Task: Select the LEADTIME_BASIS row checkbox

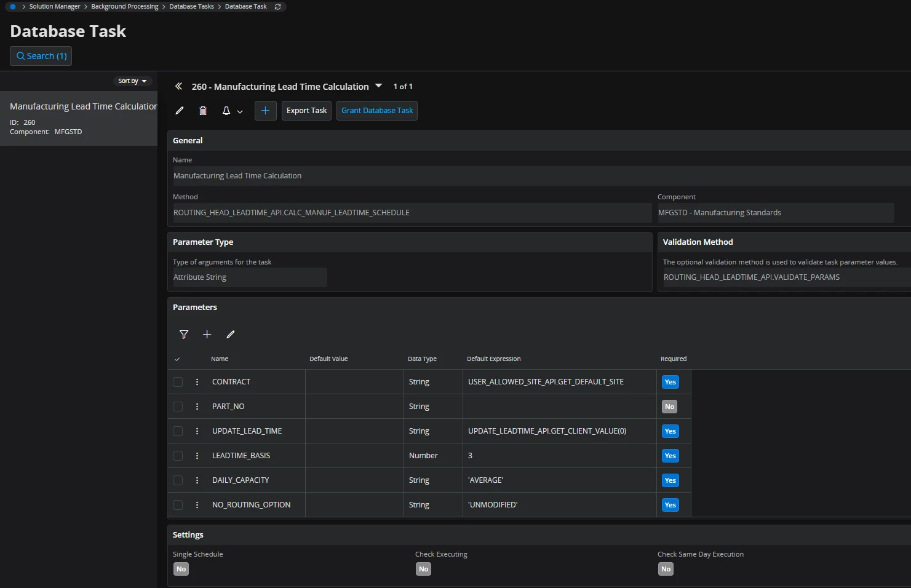Action: click(x=178, y=456)
